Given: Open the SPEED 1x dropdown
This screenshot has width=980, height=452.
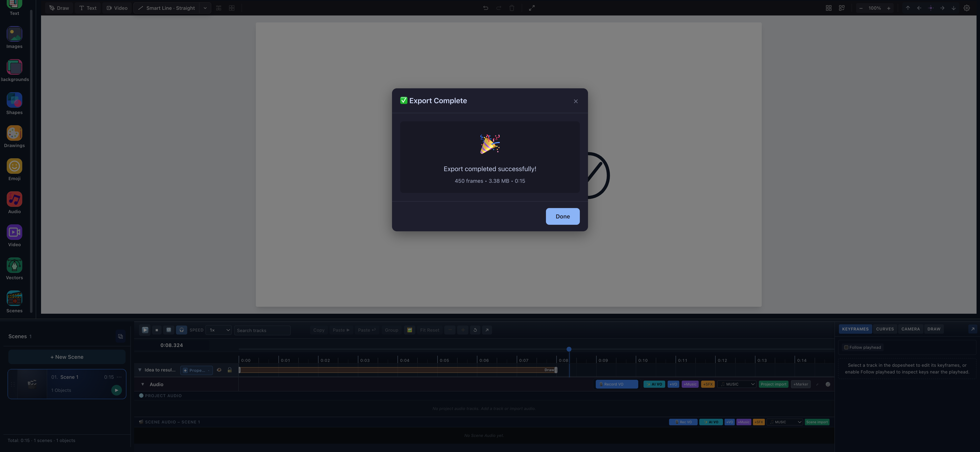Looking at the screenshot, I should click(x=219, y=330).
